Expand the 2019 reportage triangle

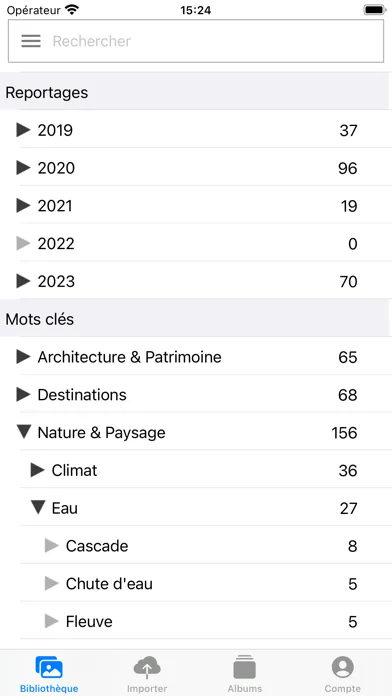(x=24, y=130)
